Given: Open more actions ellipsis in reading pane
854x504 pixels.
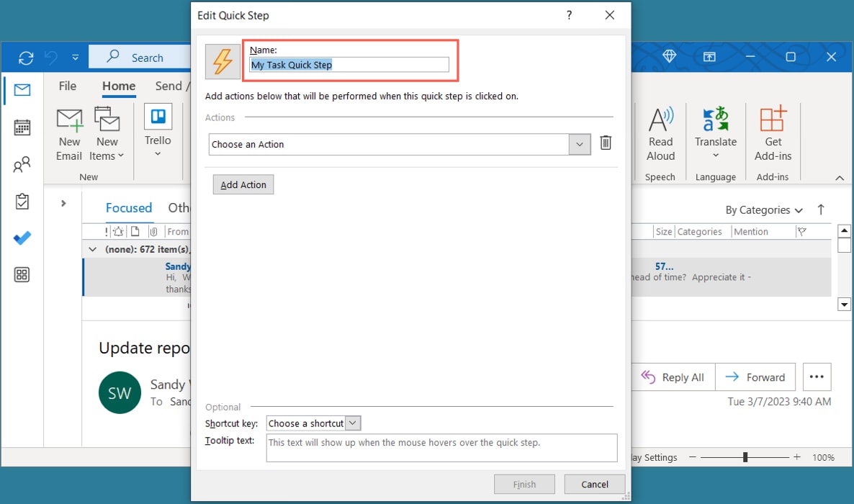Looking at the screenshot, I should point(817,377).
